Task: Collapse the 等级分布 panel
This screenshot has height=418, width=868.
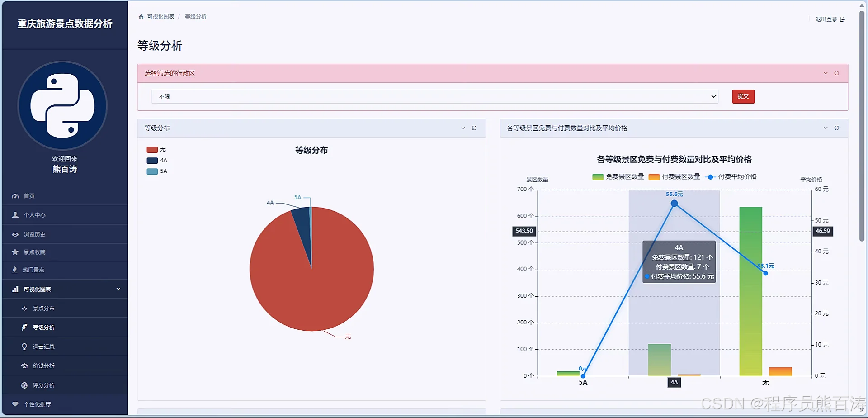Action: pyautogui.click(x=463, y=128)
